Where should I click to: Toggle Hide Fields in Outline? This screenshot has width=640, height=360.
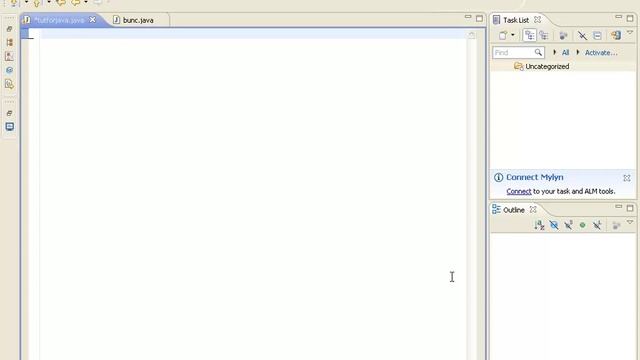point(554,225)
